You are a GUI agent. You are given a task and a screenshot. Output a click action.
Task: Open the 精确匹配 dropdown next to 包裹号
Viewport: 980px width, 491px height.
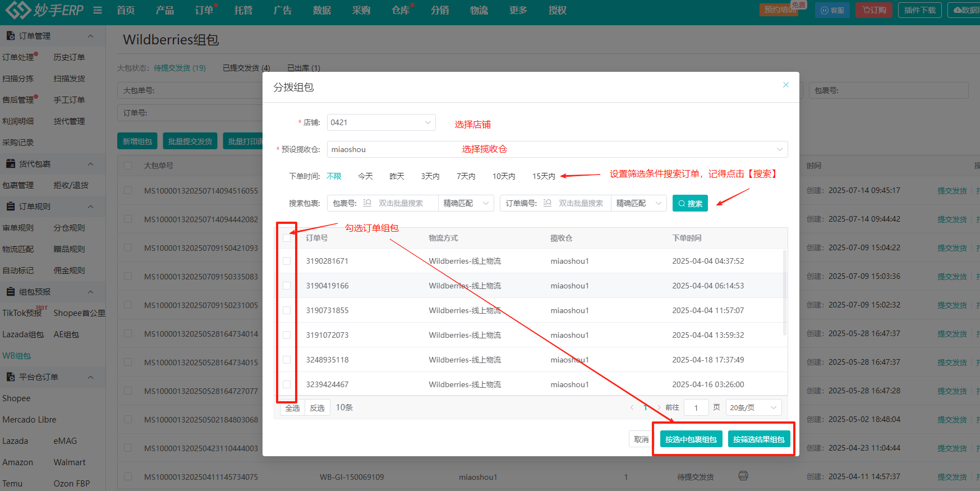466,203
